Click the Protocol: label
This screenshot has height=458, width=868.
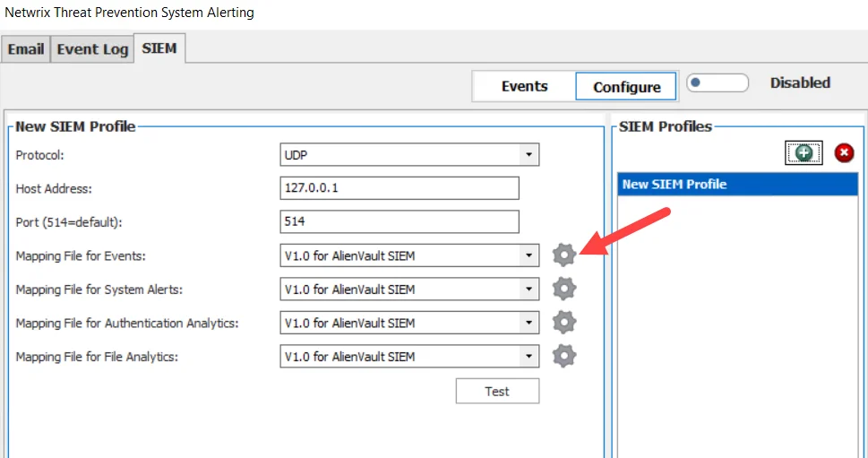[x=39, y=156]
